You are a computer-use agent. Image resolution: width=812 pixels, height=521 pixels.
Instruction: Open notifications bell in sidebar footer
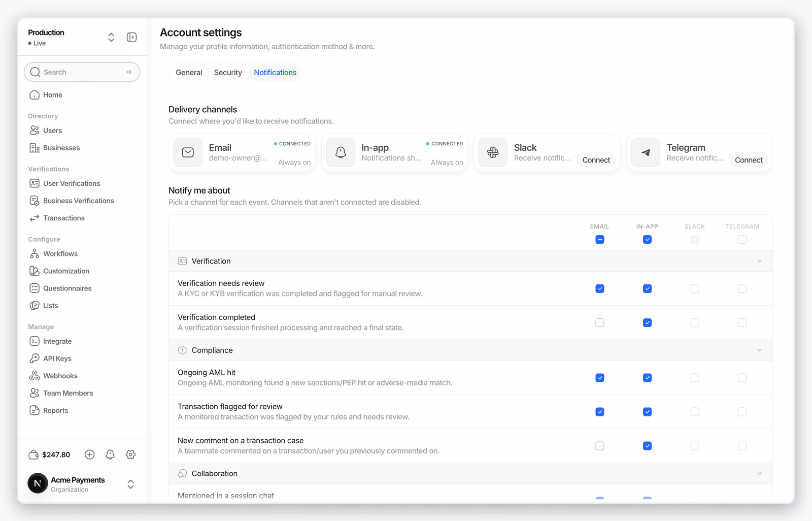click(x=110, y=454)
